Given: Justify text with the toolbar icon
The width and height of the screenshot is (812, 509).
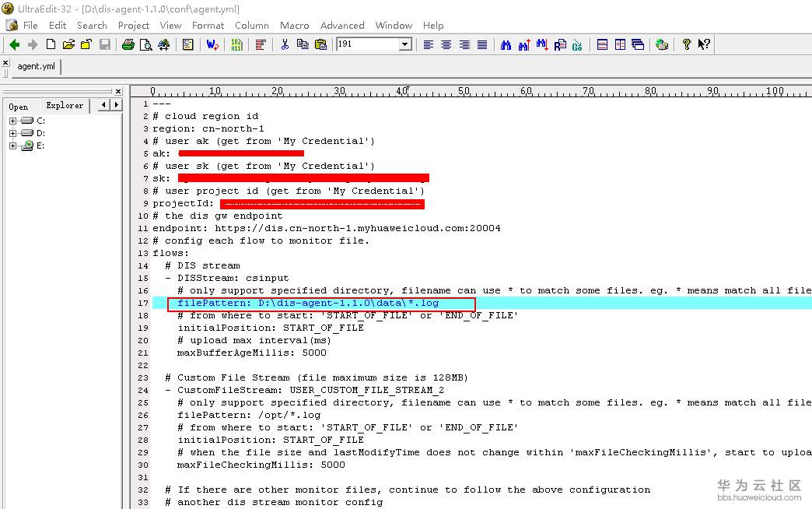Looking at the screenshot, I should 482,44.
